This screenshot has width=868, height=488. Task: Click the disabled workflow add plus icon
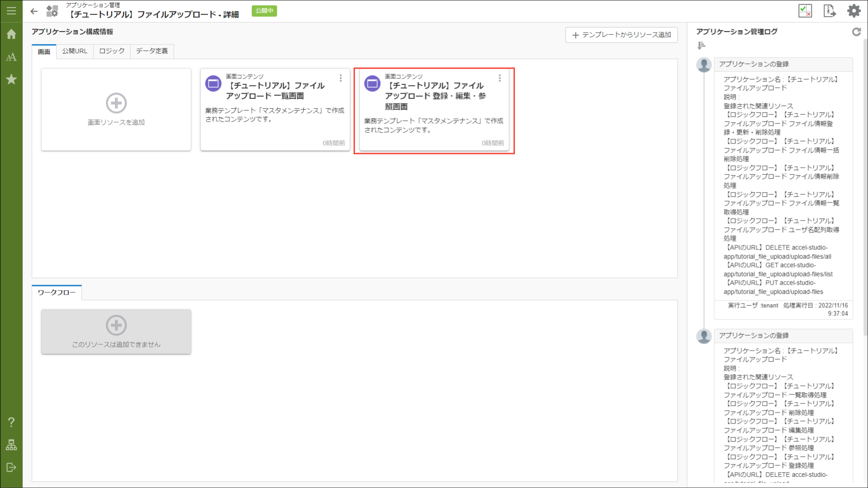[x=116, y=325]
